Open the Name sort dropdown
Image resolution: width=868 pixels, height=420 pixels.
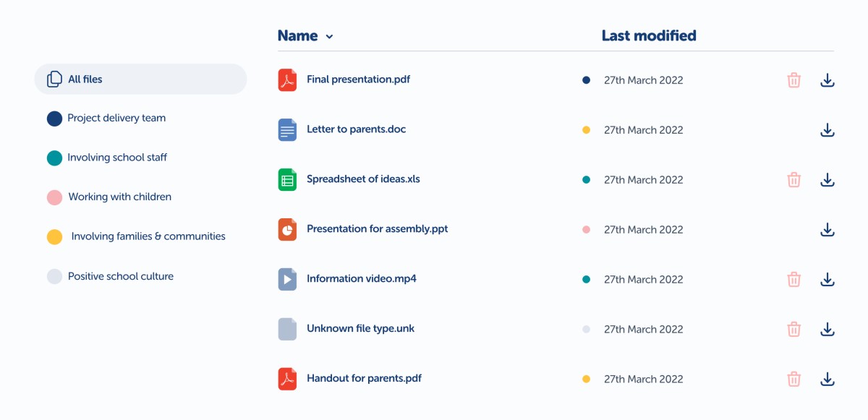pos(330,36)
